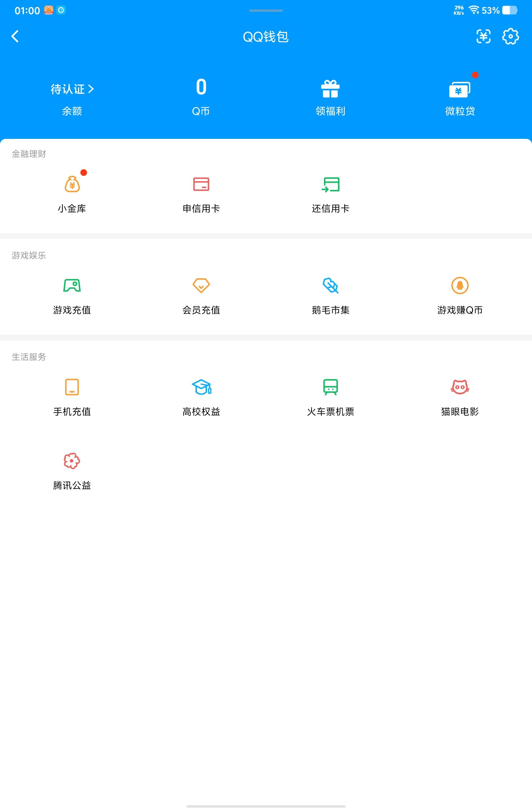This screenshot has height=810, width=532.
Task: View the Q币 balance of 0
Action: [x=201, y=87]
